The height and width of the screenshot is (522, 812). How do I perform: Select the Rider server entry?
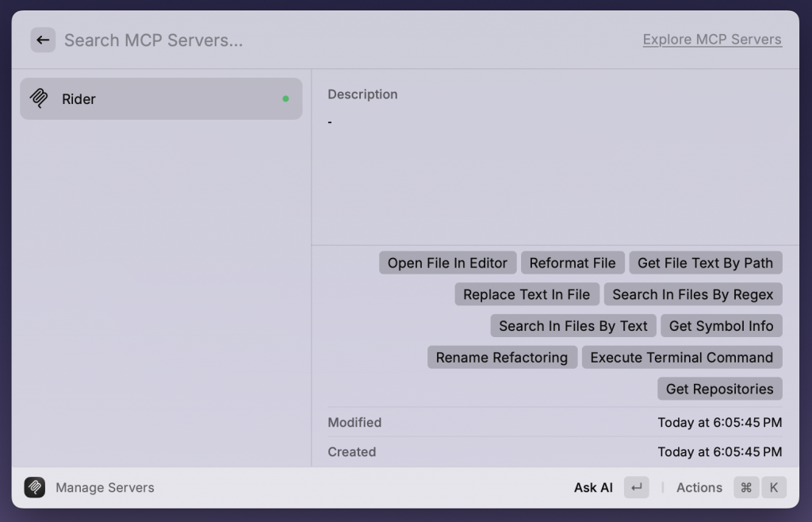point(161,99)
